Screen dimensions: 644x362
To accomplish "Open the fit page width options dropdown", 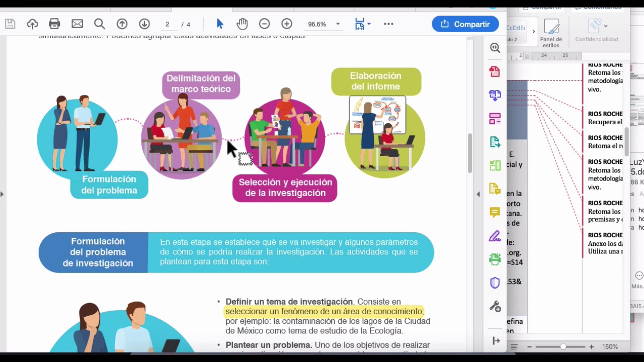I will click(x=363, y=24).
